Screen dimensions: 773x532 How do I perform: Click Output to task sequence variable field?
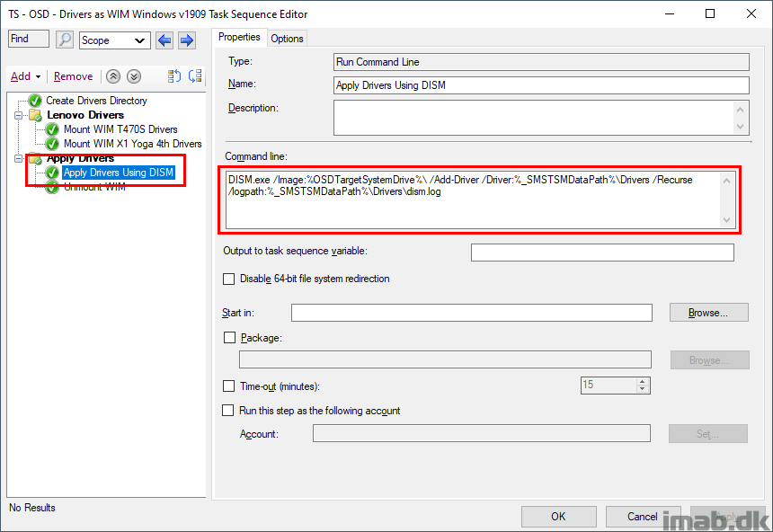[602, 253]
